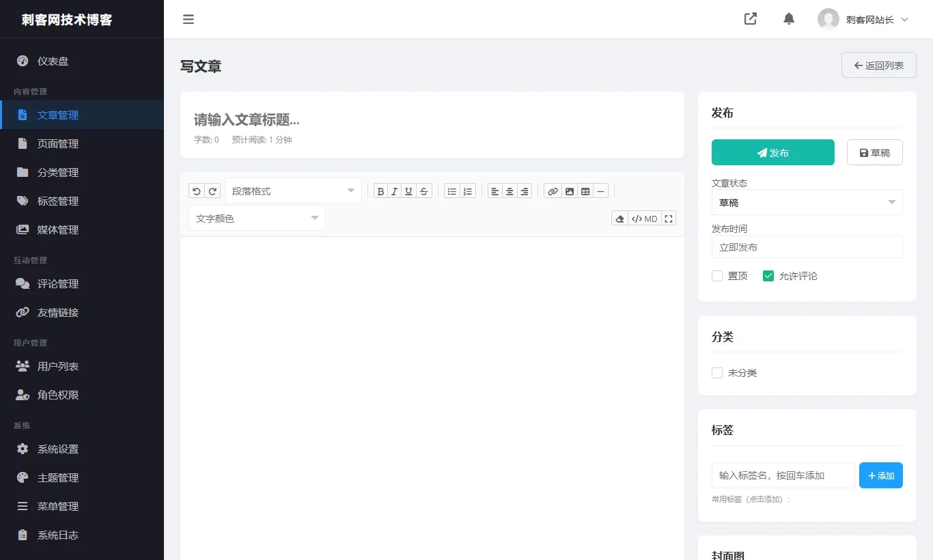Viewport: 933px width, 560px height.
Task: Open the 文章状态 dropdown showing 草稿
Action: (x=807, y=202)
